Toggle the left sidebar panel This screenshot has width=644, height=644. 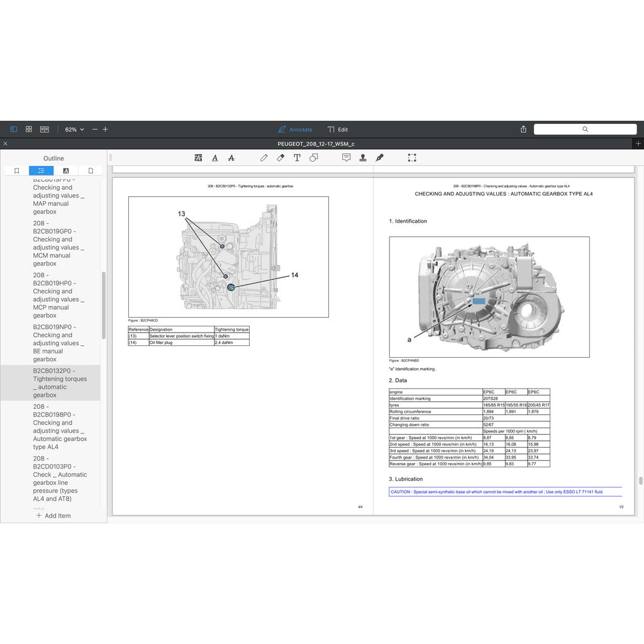click(x=14, y=130)
